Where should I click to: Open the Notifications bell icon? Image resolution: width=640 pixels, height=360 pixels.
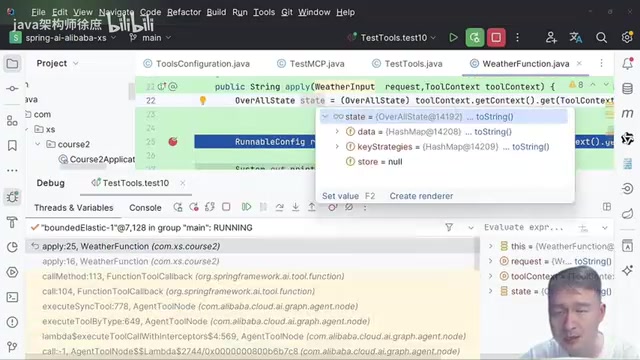627,64
